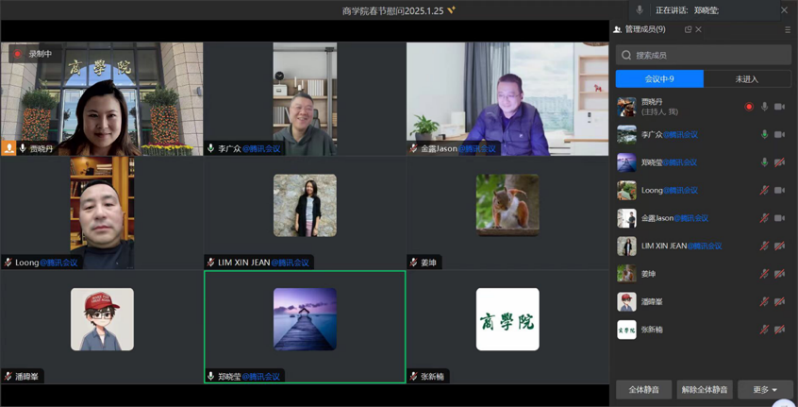Click the red recording icon beside 贾晓丹

point(748,106)
